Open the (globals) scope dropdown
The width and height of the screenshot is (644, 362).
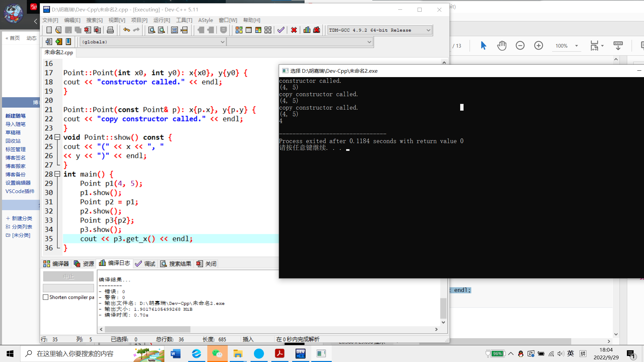[222, 42]
